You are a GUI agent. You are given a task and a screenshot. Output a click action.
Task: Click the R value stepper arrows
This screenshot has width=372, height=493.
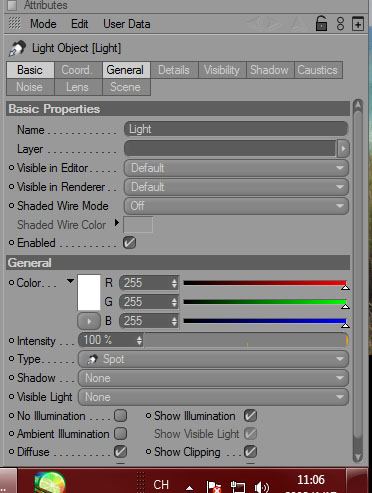pos(174,283)
